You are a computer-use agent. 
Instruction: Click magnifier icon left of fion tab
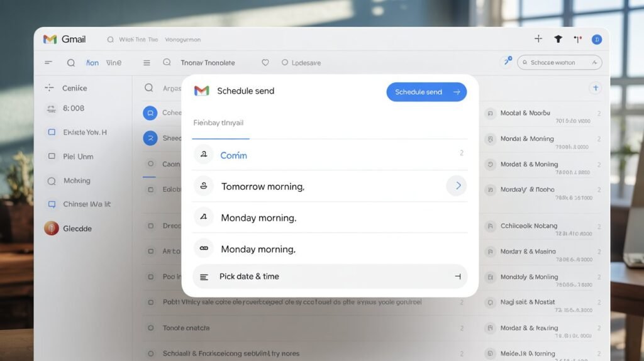(x=71, y=63)
